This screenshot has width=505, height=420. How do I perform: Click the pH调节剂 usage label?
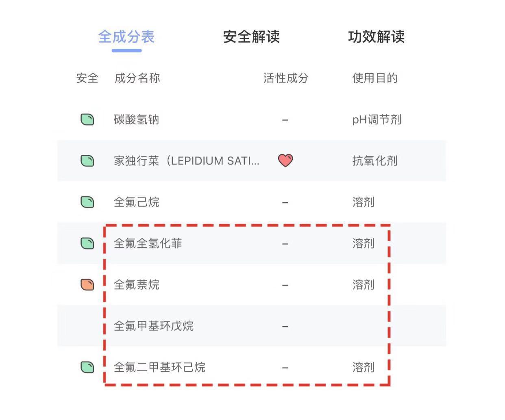pyautogui.click(x=376, y=119)
